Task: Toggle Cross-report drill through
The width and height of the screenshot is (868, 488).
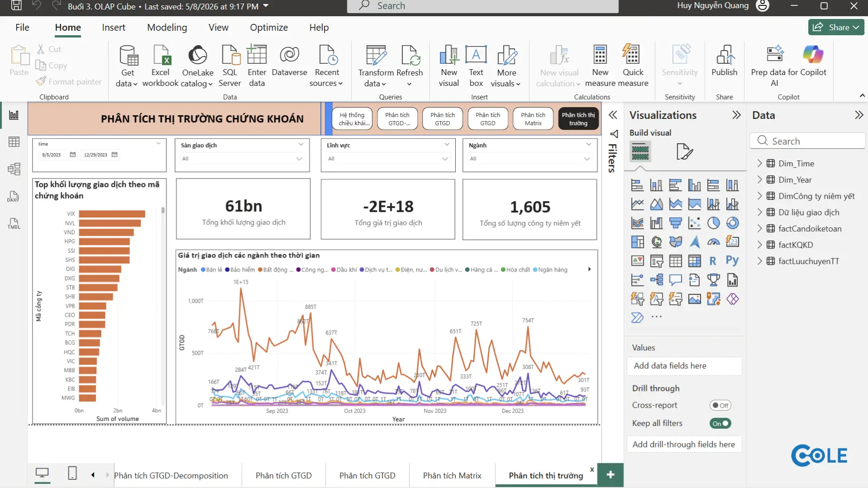Action: pos(720,405)
